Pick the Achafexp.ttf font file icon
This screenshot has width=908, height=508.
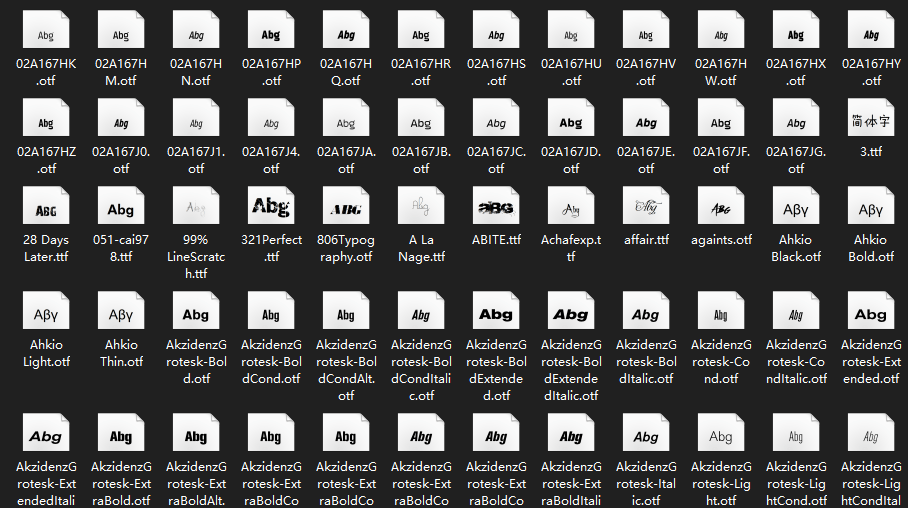(571, 207)
